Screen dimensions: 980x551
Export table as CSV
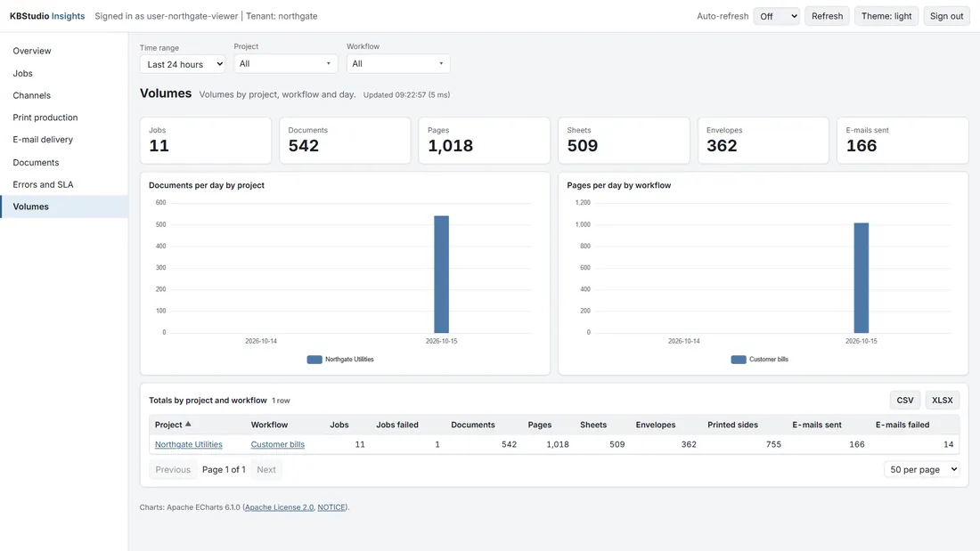pos(904,401)
